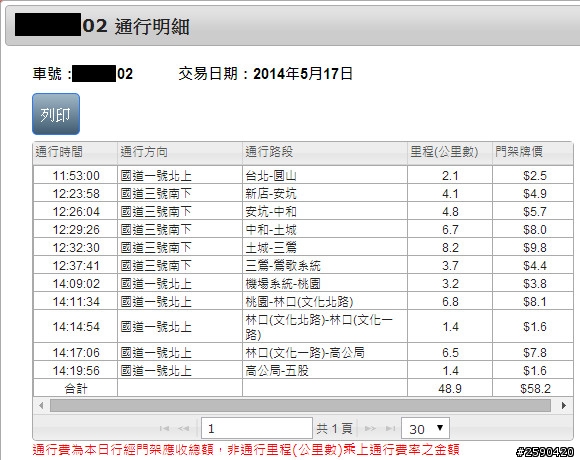The image size is (580, 460).
Task: Select the 14:14:54 time cell
Action: (75, 327)
